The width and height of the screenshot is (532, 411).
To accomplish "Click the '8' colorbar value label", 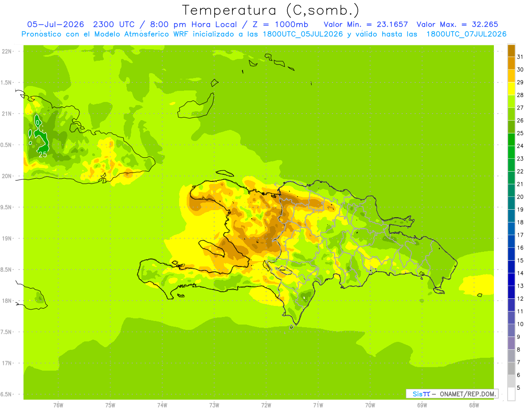I will point(518,349).
